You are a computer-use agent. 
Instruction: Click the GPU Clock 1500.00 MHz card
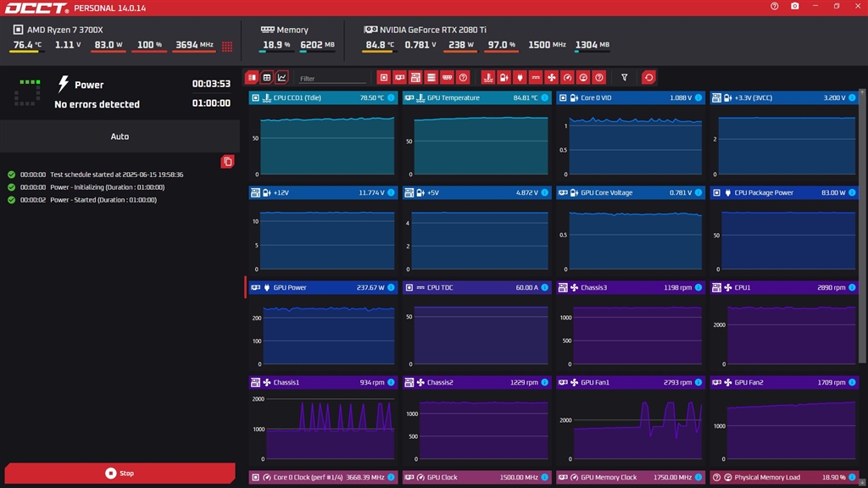coord(476,477)
